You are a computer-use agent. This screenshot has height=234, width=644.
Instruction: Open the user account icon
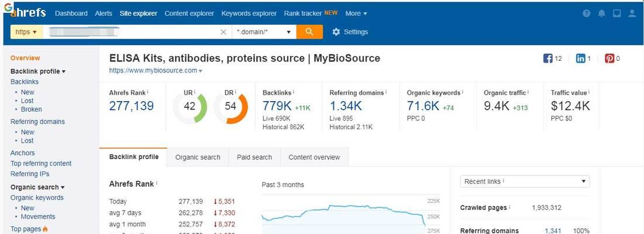[632, 13]
